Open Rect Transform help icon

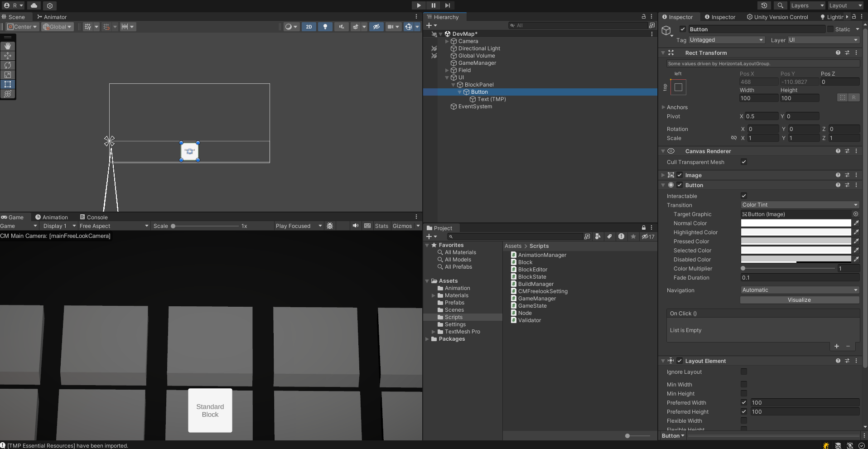click(x=838, y=53)
